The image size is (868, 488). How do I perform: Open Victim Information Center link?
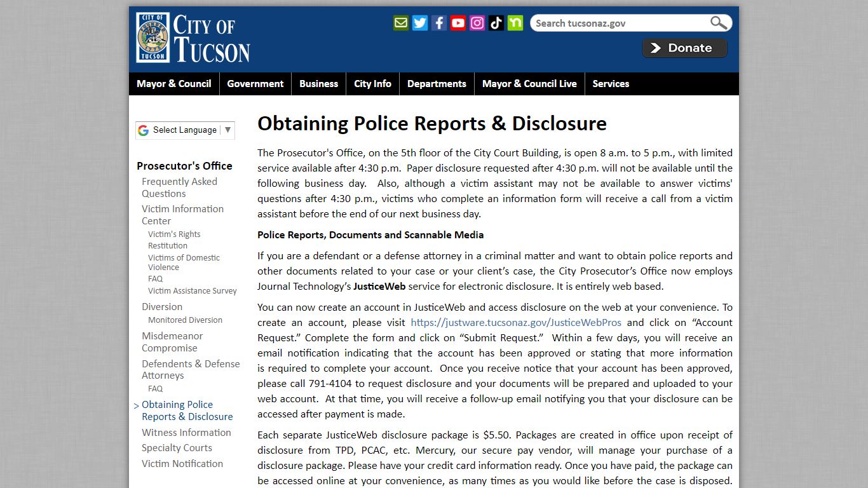182,215
